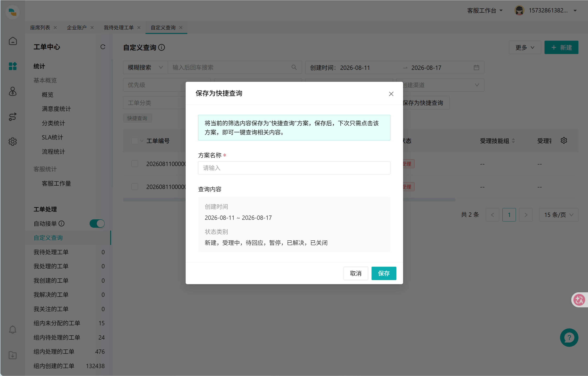Click the search magnifier icon
The width and height of the screenshot is (588, 376).
[x=294, y=67]
